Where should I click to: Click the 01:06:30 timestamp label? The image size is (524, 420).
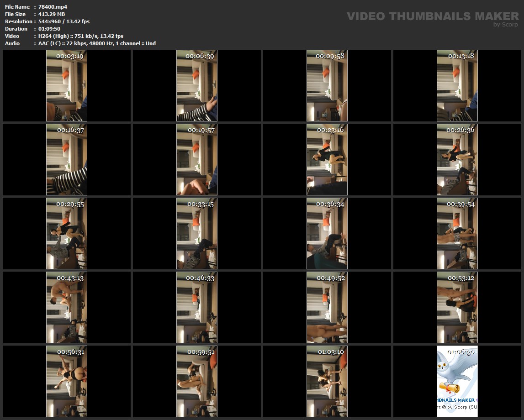click(460, 352)
